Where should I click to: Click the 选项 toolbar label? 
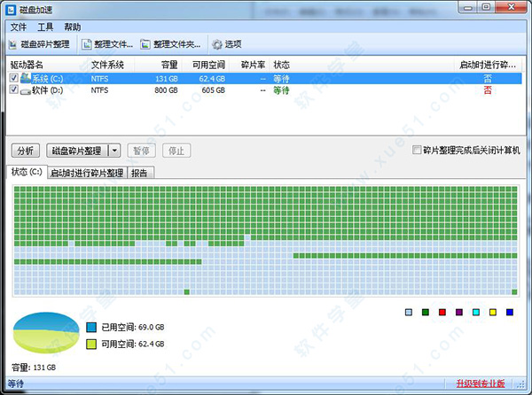click(233, 44)
